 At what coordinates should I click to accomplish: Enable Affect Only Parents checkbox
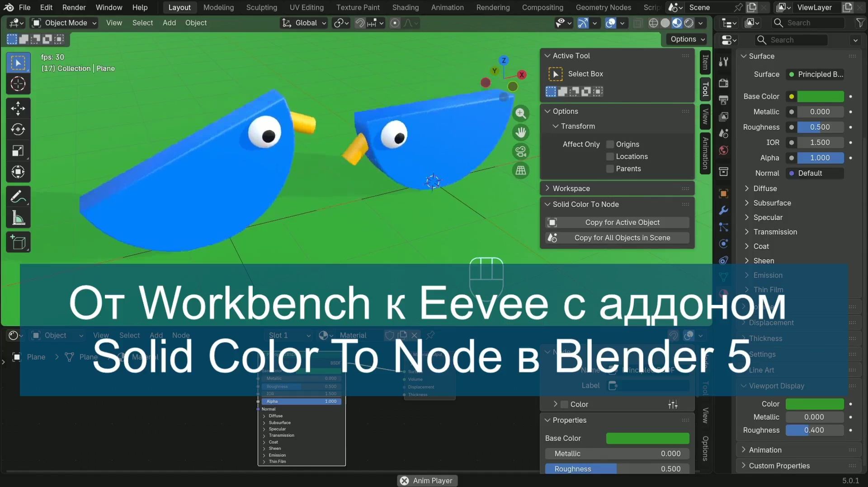610,169
